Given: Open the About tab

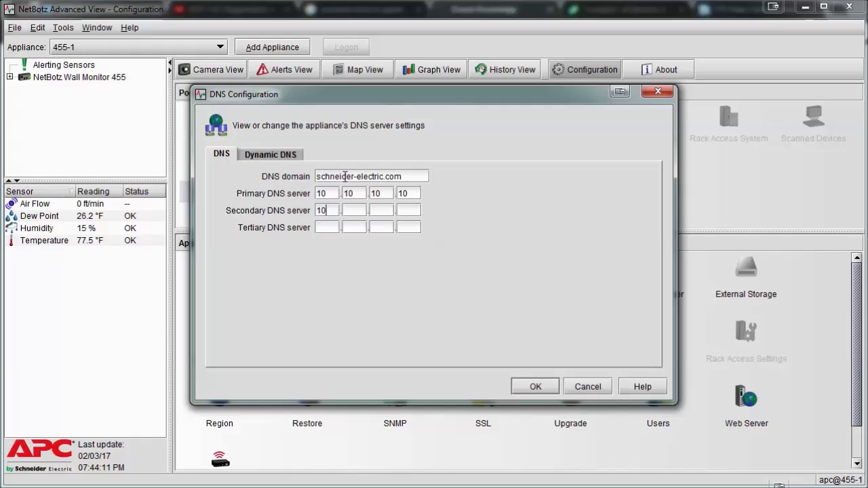Looking at the screenshot, I should pos(659,69).
